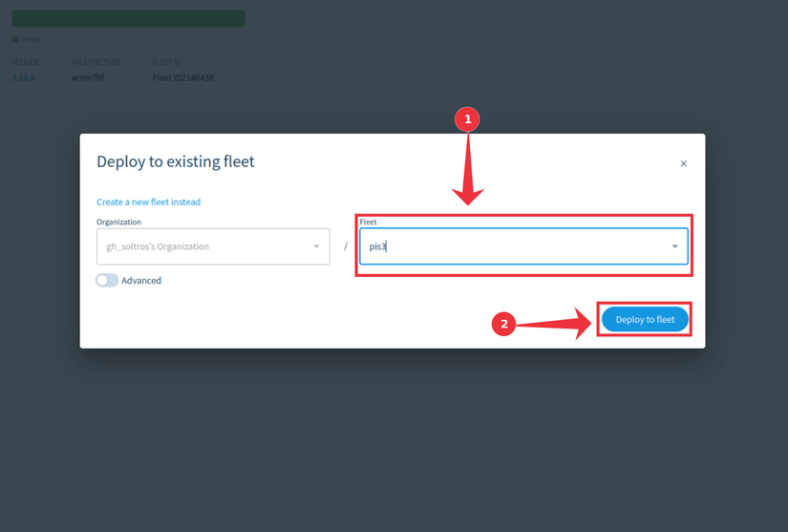Click the red circle marker numbered 2

coord(503,324)
